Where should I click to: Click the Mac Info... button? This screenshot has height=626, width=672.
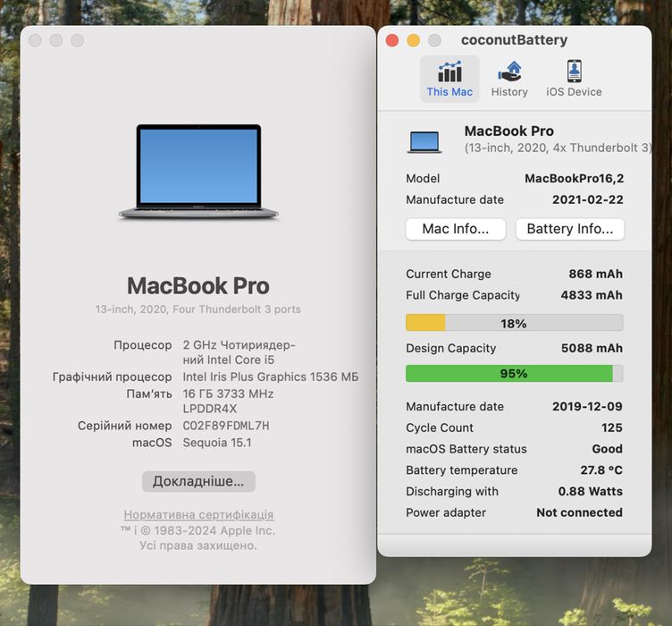pyautogui.click(x=455, y=229)
